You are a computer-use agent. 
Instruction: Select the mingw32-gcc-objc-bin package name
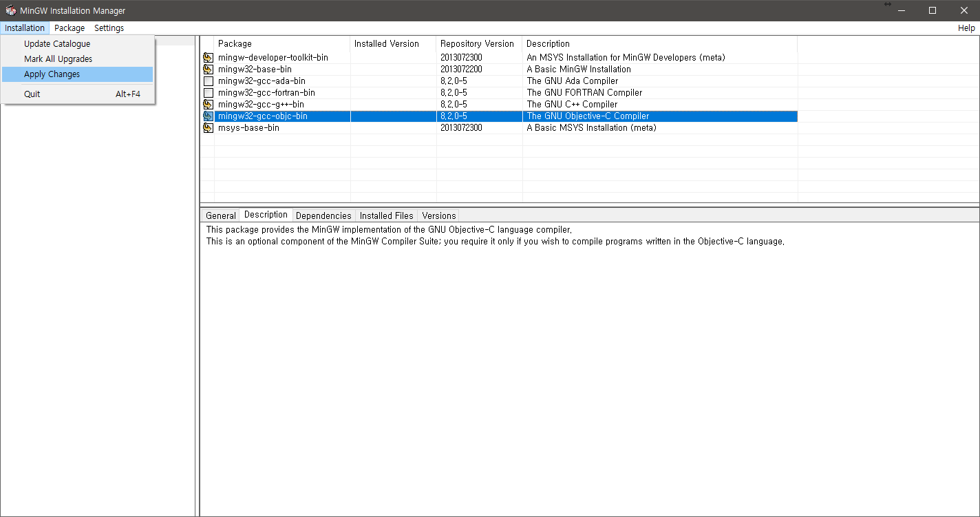(x=262, y=116)
